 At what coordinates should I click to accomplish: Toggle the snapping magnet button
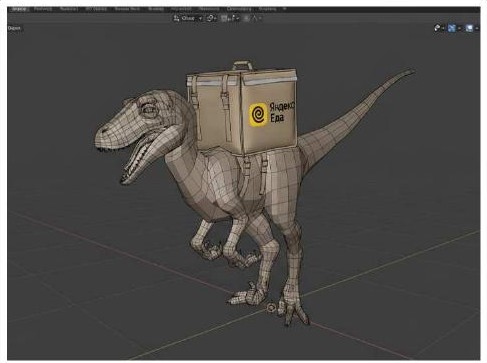[224, 18]
